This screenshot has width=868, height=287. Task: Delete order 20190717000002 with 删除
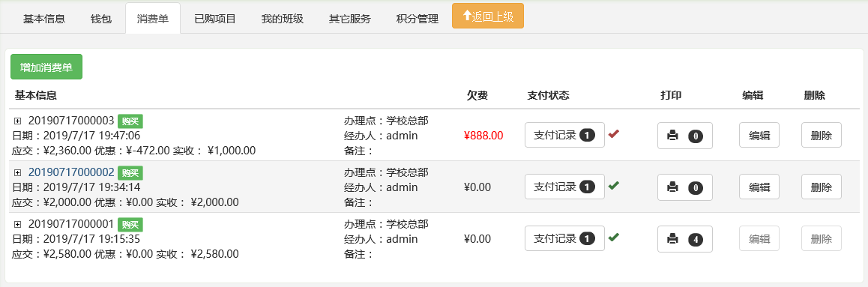pos(822,187)
